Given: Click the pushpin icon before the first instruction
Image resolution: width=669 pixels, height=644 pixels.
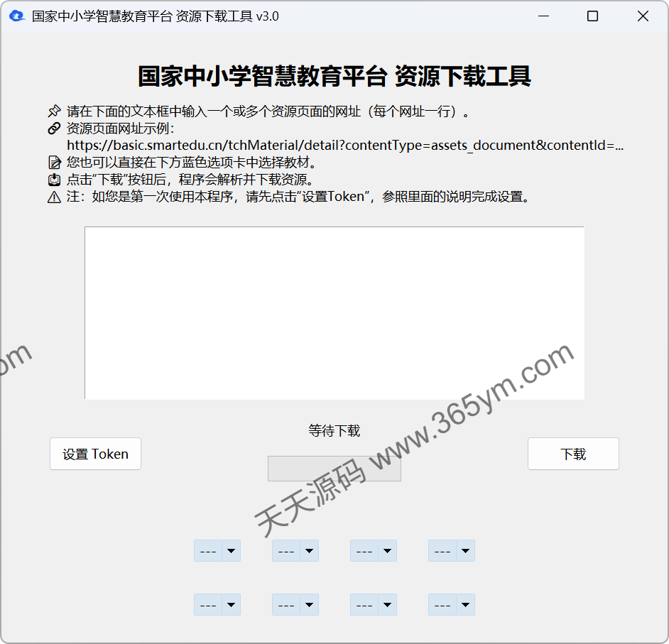Looking at the screenshot, I should pos(54,111).
